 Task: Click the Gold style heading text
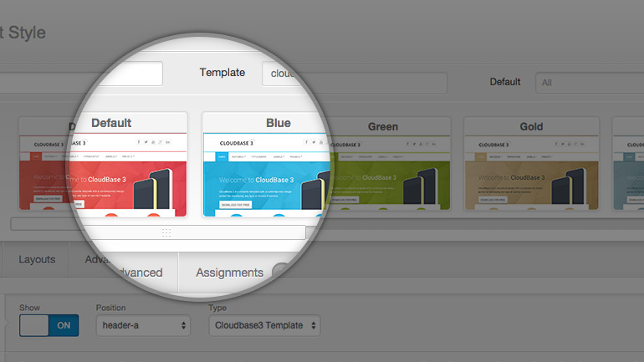(531, 126)
